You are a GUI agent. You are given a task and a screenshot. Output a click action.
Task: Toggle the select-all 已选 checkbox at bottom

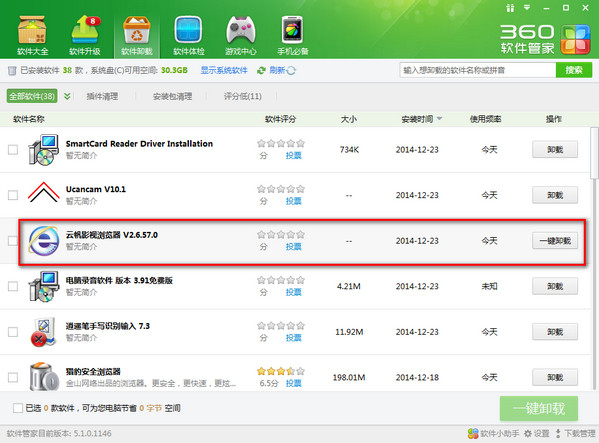[18, 408]
